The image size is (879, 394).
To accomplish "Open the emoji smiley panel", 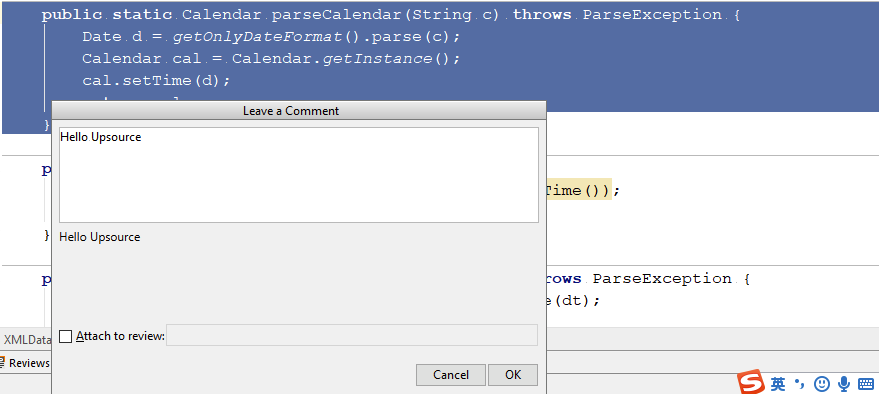I will point(821,384).
